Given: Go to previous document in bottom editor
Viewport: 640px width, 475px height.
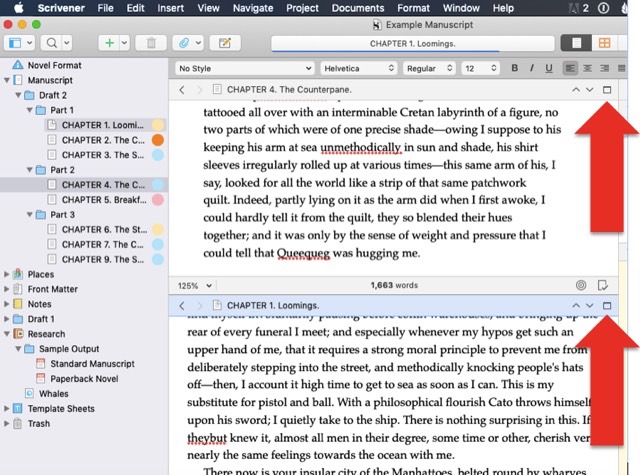Looking at the screenshot, I should [x=576, y=305].
